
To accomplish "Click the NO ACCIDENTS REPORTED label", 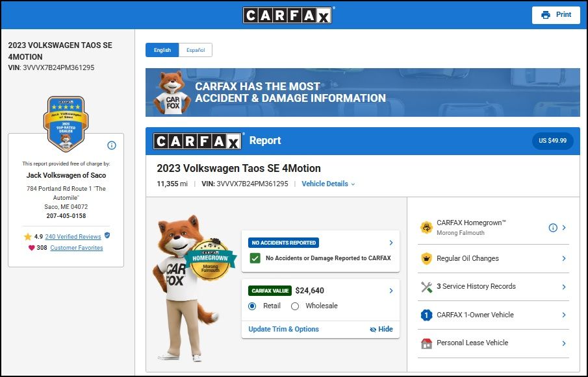I will pos(283,243).
